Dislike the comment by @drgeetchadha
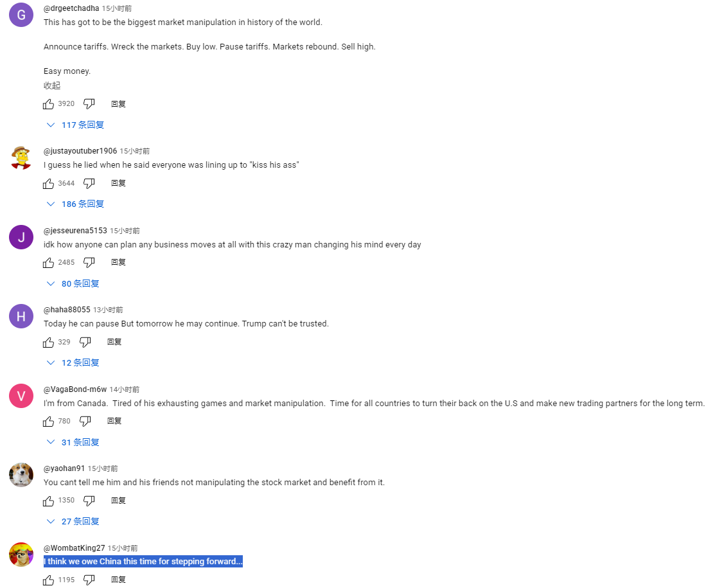The width and height of the screenshot is (722, 588). tap(89, 104)
